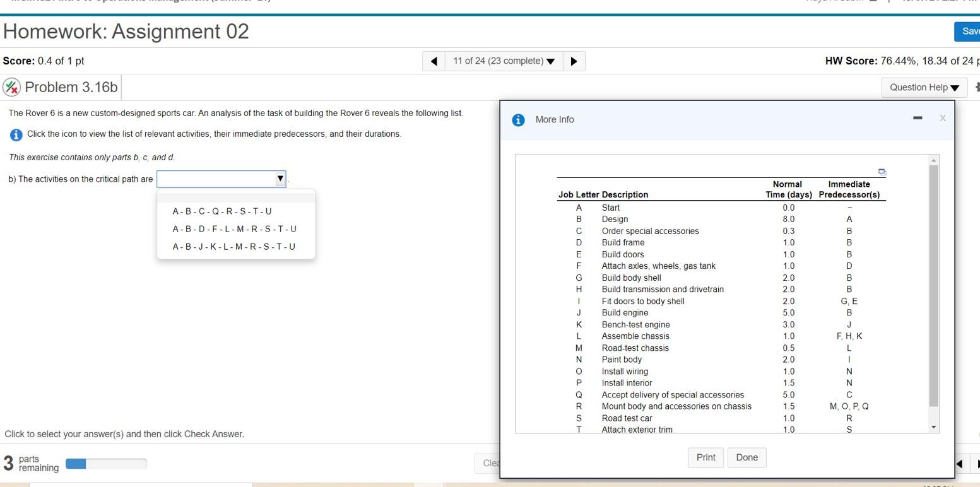Click 'Bench-test engine' row description
Image resolution: width=980 pixels, height=487 pixels.
[635, 325]
